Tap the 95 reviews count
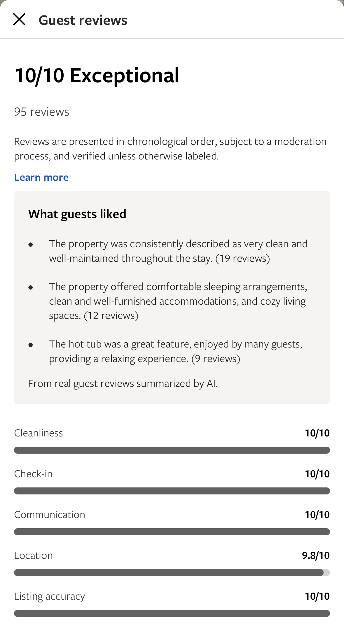 pos(41,112)
